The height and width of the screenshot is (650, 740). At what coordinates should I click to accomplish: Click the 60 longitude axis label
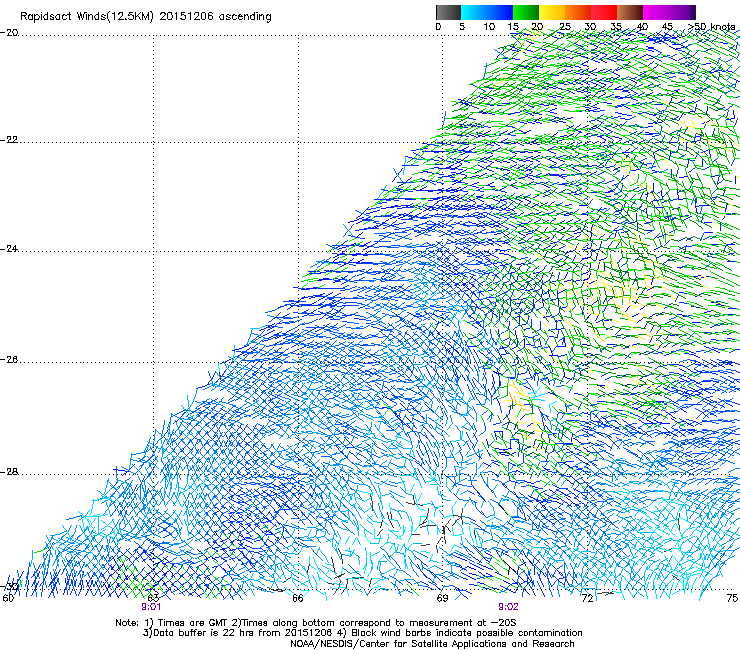pyautogui.click(x=8, y=598)
